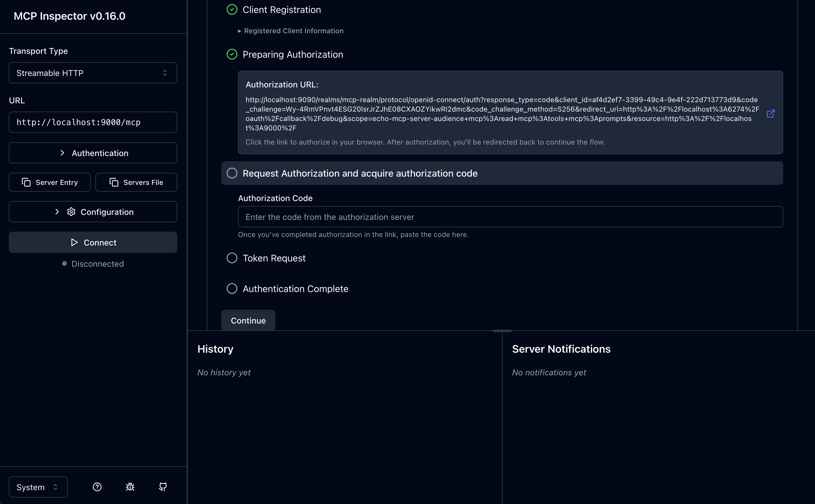Click the Request Authorization step heading

[360, 173]
